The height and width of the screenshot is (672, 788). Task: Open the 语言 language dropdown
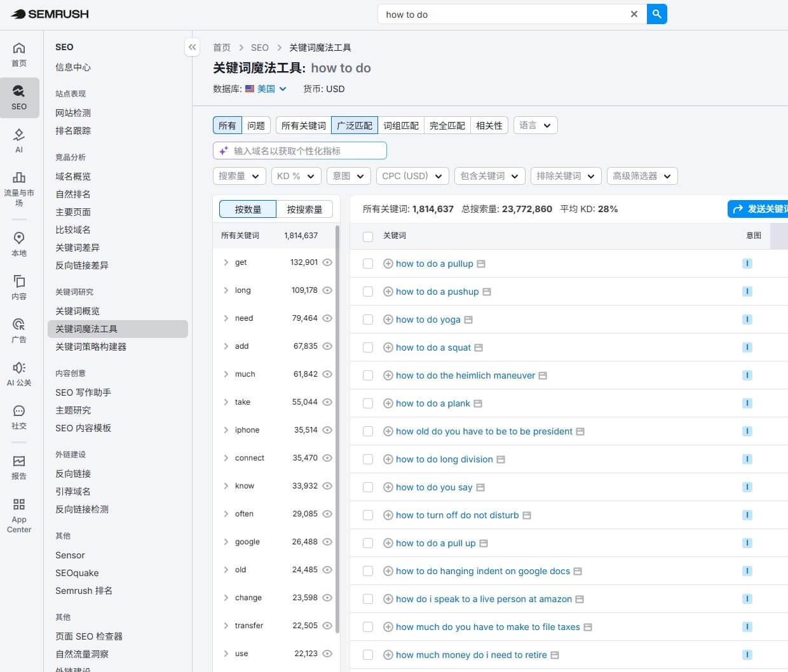click(536, 125)
